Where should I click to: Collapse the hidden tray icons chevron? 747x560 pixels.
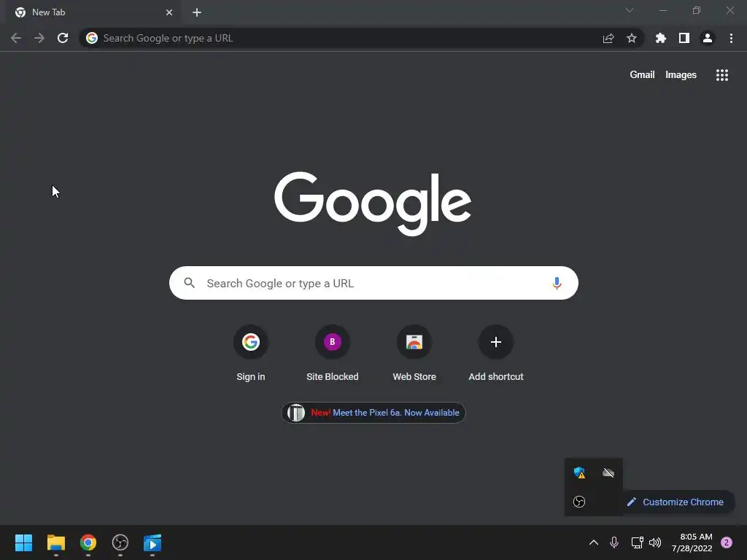[x=594, y=542]
